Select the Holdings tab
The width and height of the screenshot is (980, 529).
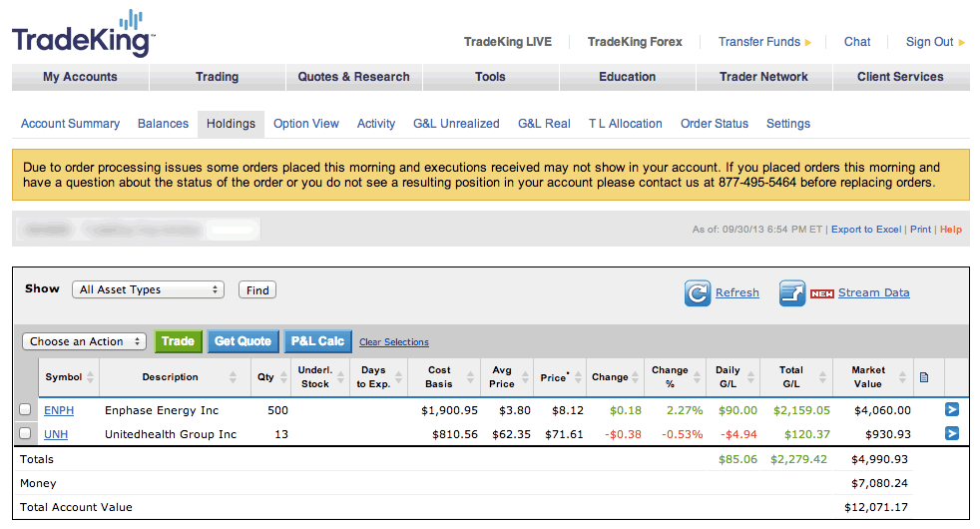point(231,124)
